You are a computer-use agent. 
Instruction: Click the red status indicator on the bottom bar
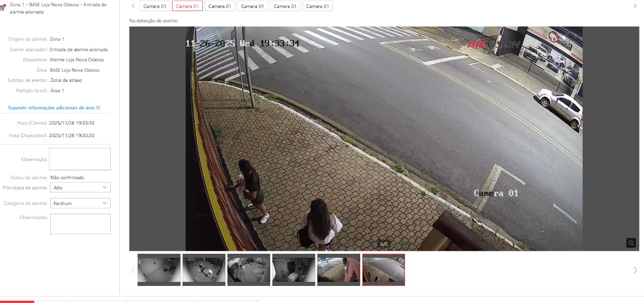[x=18, y=302]
